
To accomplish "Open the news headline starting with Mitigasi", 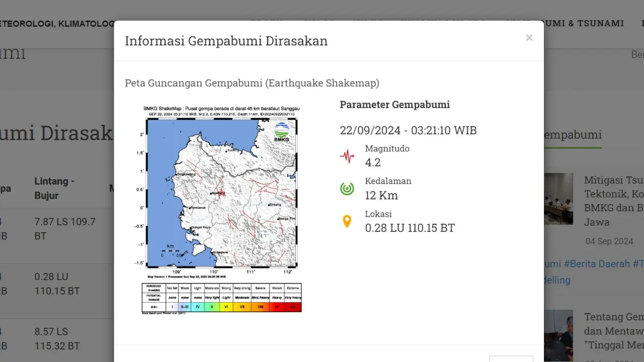I will coord(614,201).
